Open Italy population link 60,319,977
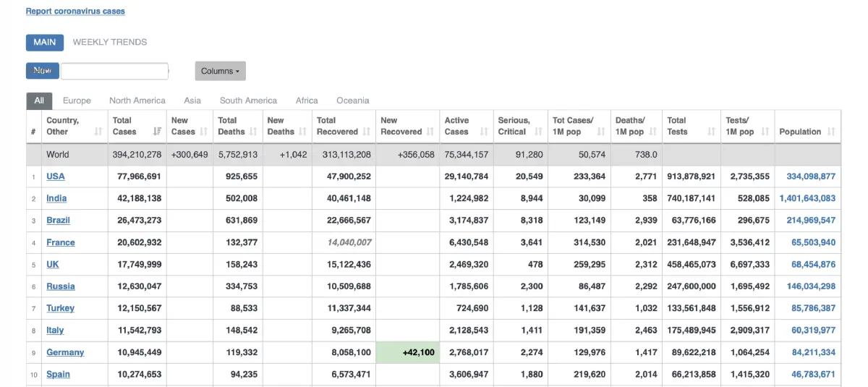868x387 pixels. click(814, 330)
